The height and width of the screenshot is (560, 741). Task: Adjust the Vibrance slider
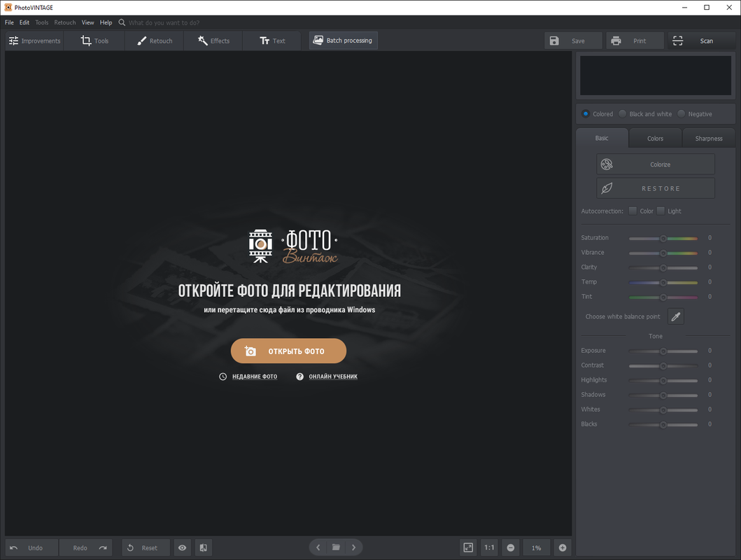663,253
